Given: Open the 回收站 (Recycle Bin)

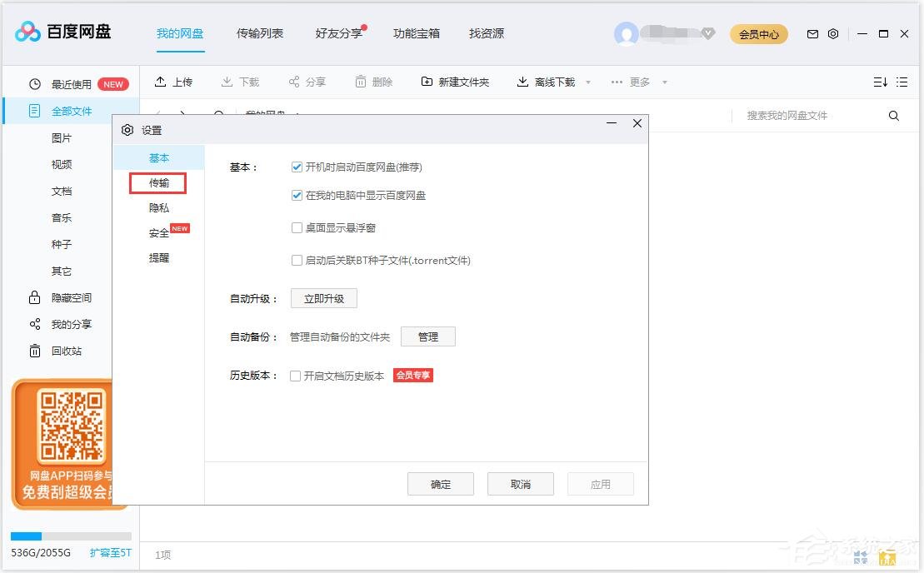Looking at the screenshot, I should 61,351.
